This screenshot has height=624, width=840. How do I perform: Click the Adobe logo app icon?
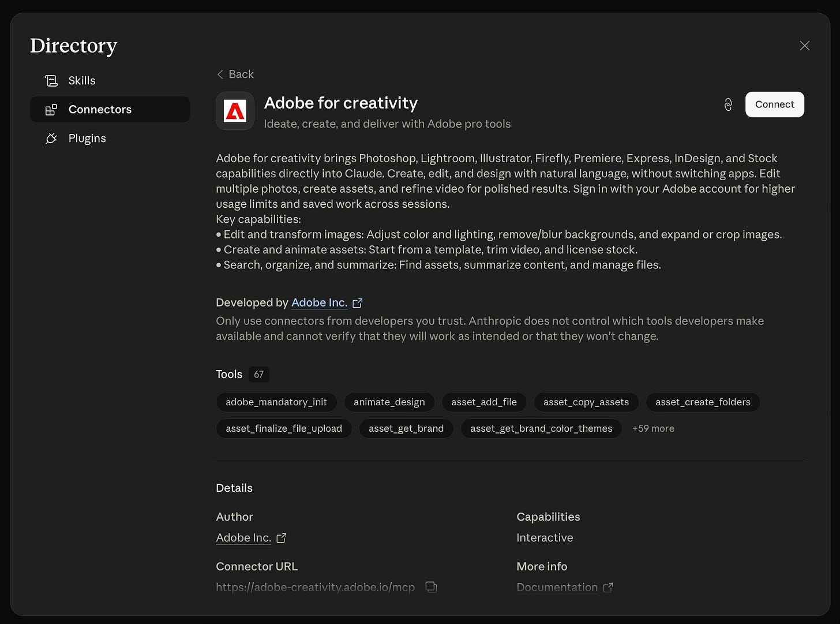tap(235, 111)
